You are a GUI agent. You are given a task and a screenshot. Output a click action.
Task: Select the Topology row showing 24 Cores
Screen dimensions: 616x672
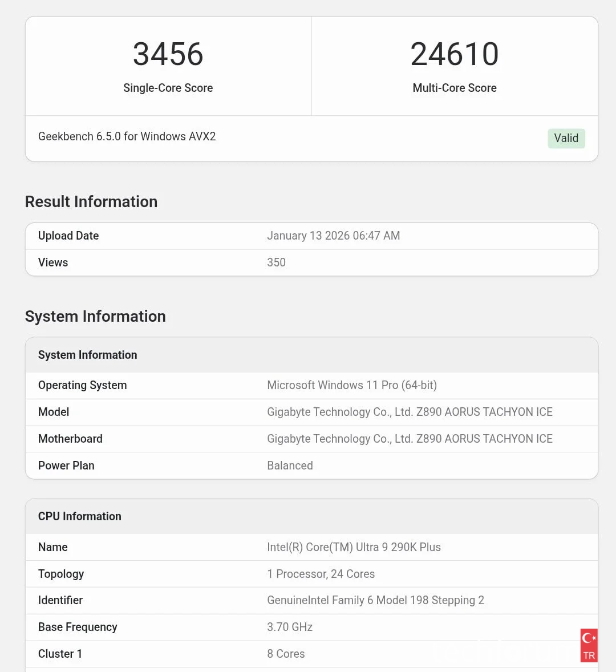point(321,574)
